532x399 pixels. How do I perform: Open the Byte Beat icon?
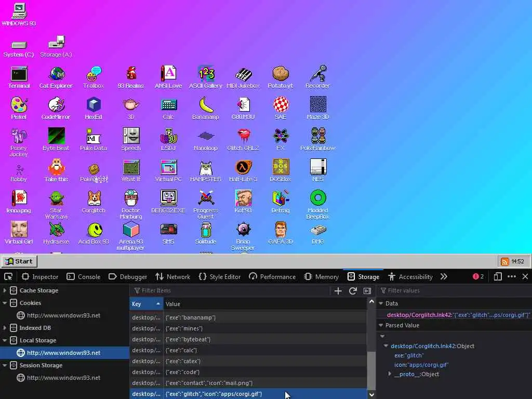click(x=56, y=139)
